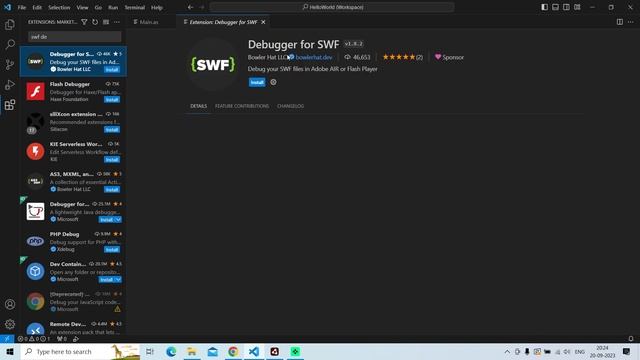Switch to the Main.as editor tab
640x360 pixels.
149,22
